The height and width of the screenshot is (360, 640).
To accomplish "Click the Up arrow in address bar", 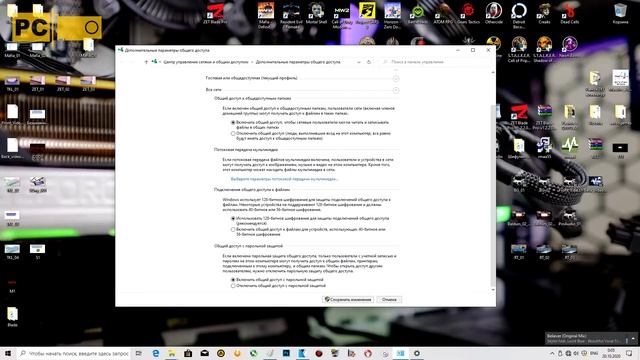I will (x=146, y=62).
